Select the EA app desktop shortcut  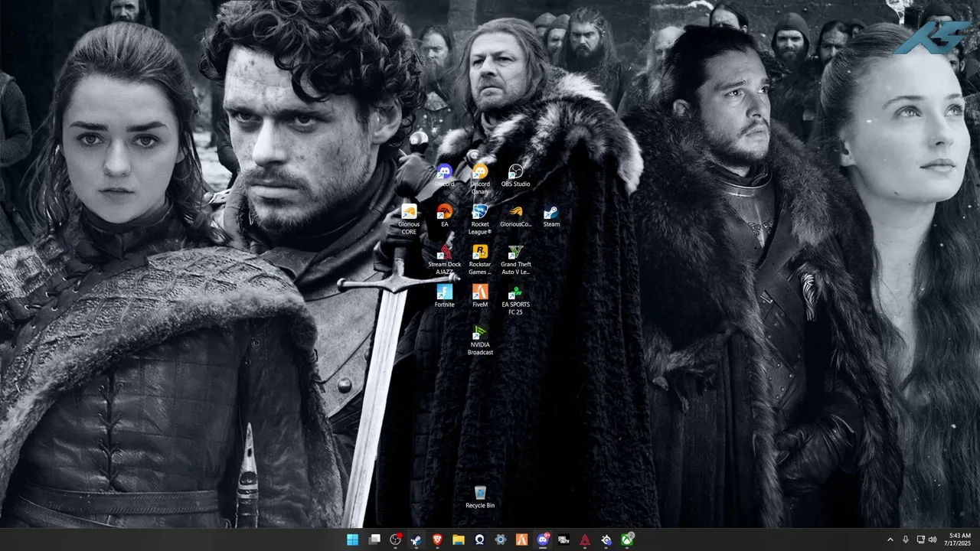pos(445,216)
